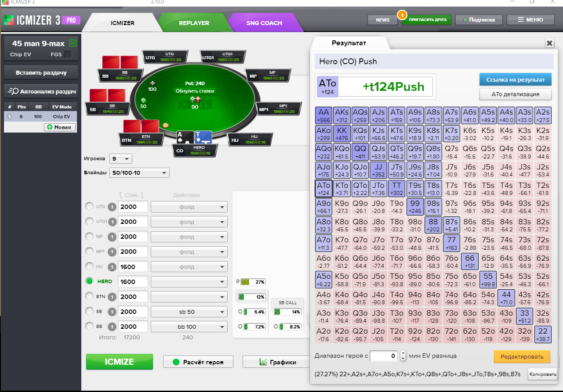563x392 pixels.
Task: Click the ICMIZER 3 PRO logo
Action: tap(42, 20)
